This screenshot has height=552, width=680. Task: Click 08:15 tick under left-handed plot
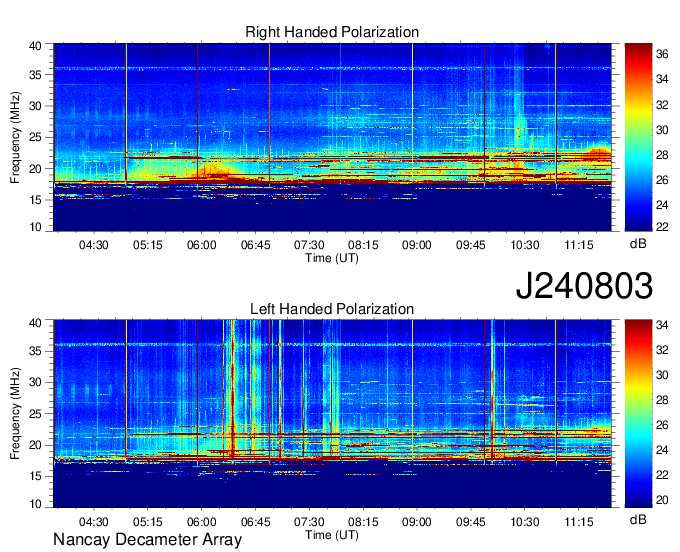tap(363, 521)
